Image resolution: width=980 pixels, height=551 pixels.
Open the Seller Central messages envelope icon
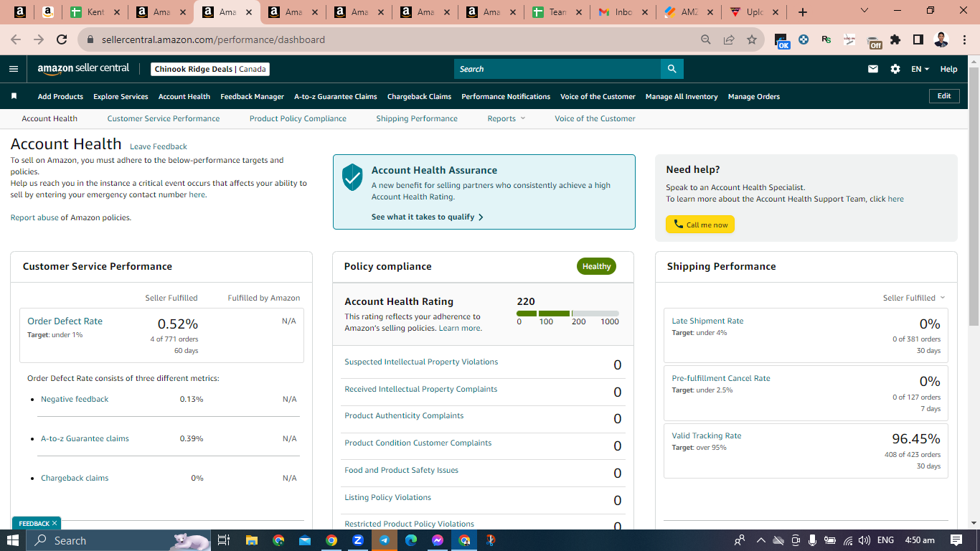tap(873, 69)
